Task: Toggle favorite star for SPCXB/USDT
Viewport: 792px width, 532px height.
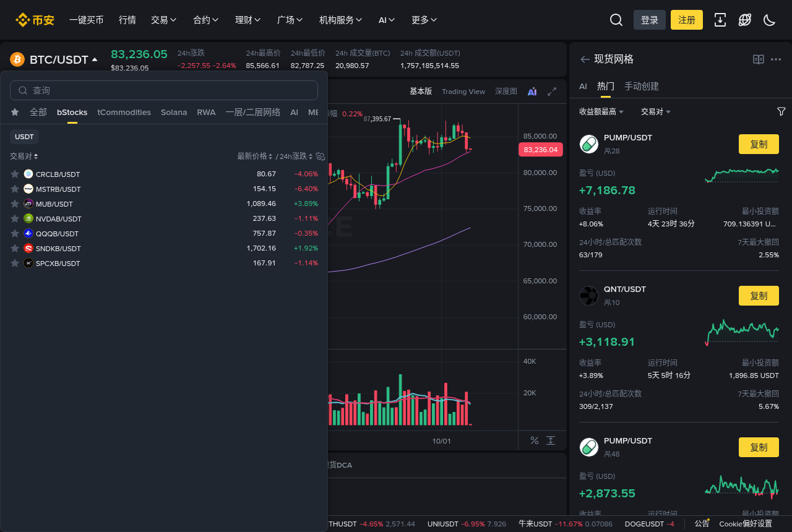Action: tap(15, 263)
